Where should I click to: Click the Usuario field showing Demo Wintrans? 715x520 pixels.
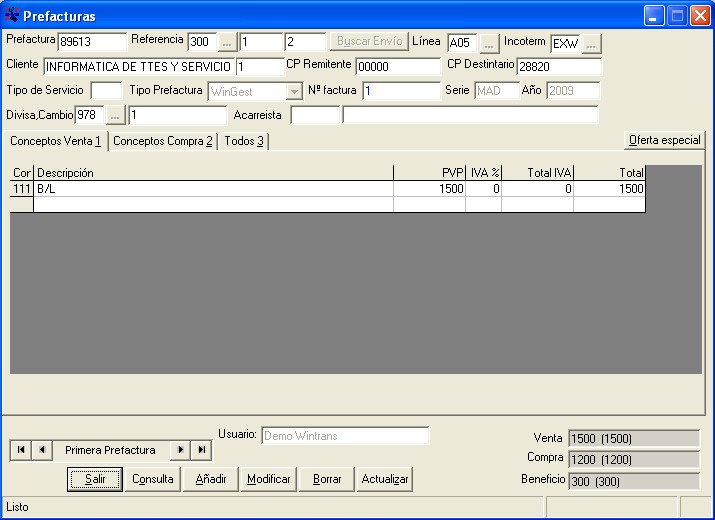click(345, 436)
